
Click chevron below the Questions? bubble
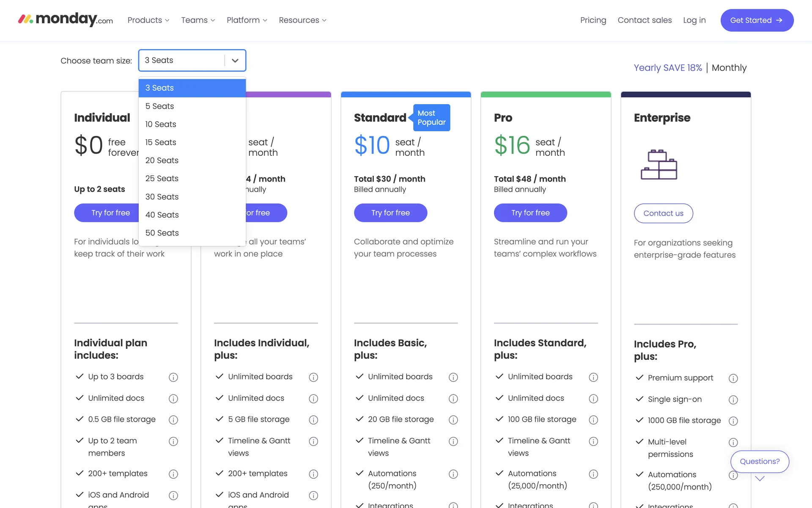tap(760, 479)
